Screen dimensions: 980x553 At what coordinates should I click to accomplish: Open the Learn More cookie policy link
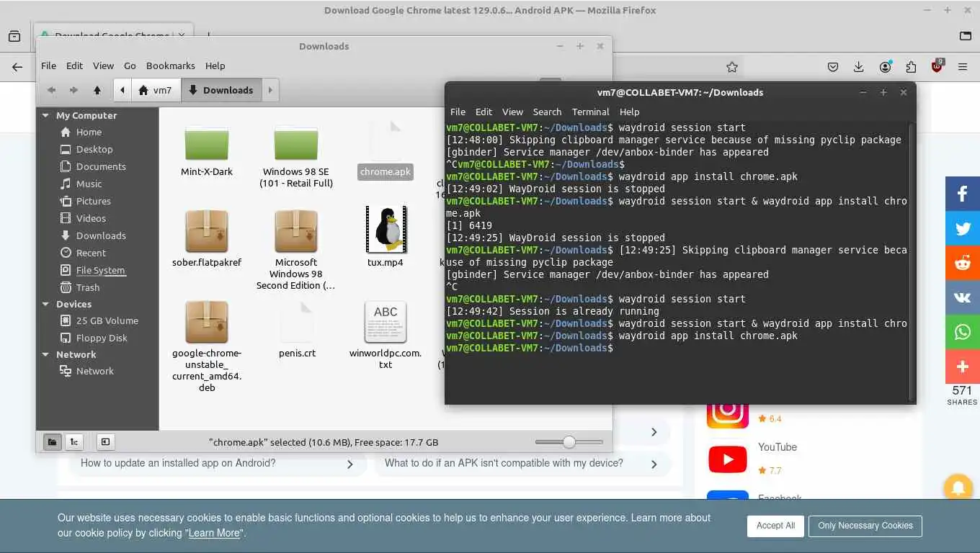(214, 534)
